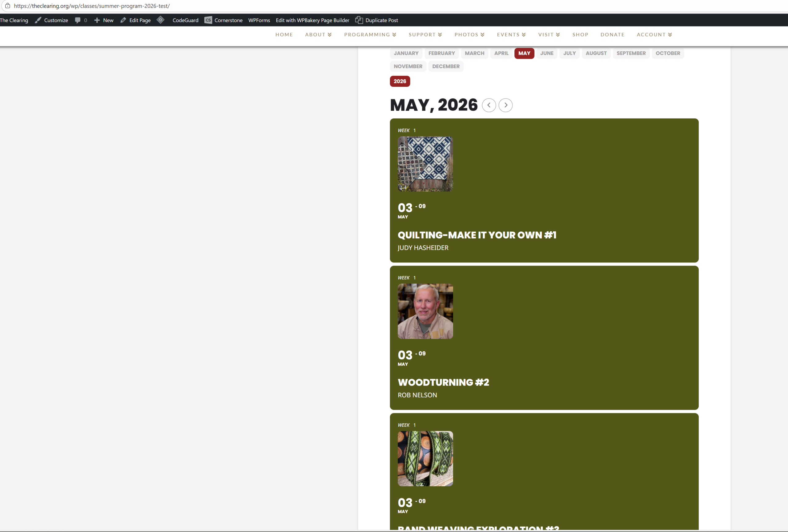Image resolution: width=788 pixels, height=532 pixels.
Task: Click the Duplicate Post icon
Action: (359, 20)
